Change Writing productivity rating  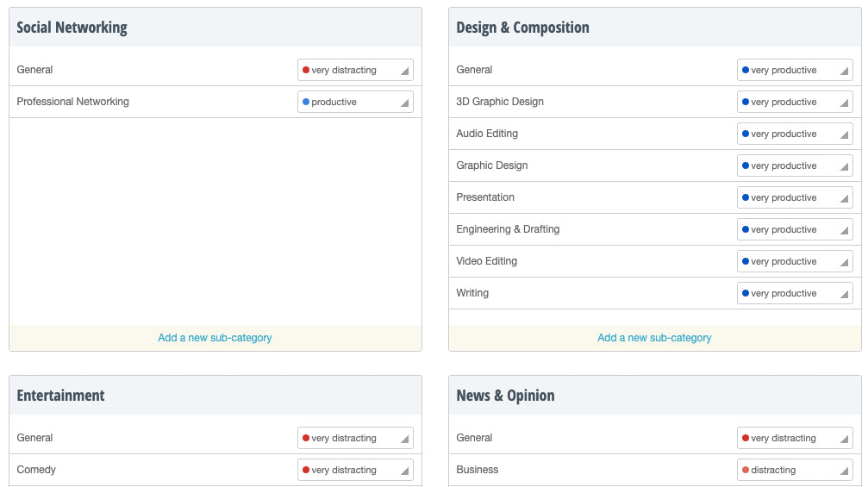click(x=795, y=293)
